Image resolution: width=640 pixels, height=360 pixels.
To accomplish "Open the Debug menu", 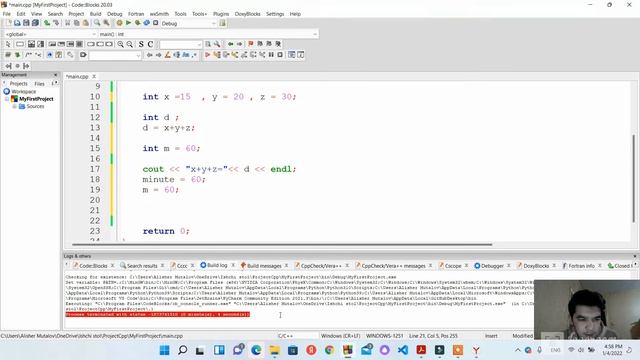I will click(115, 14).
